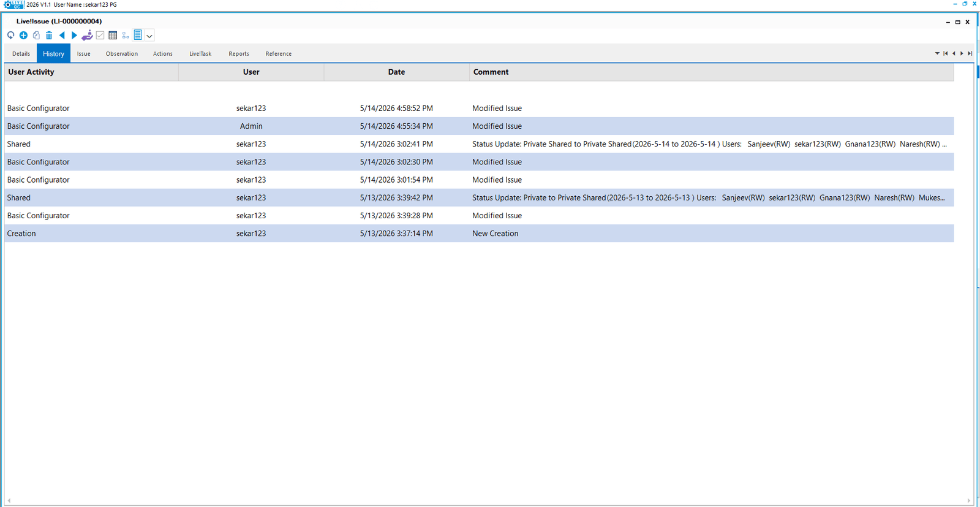Jump to first tab using tab-strip arrow
This screenshot has height=507, width=980.
(946, 53)
